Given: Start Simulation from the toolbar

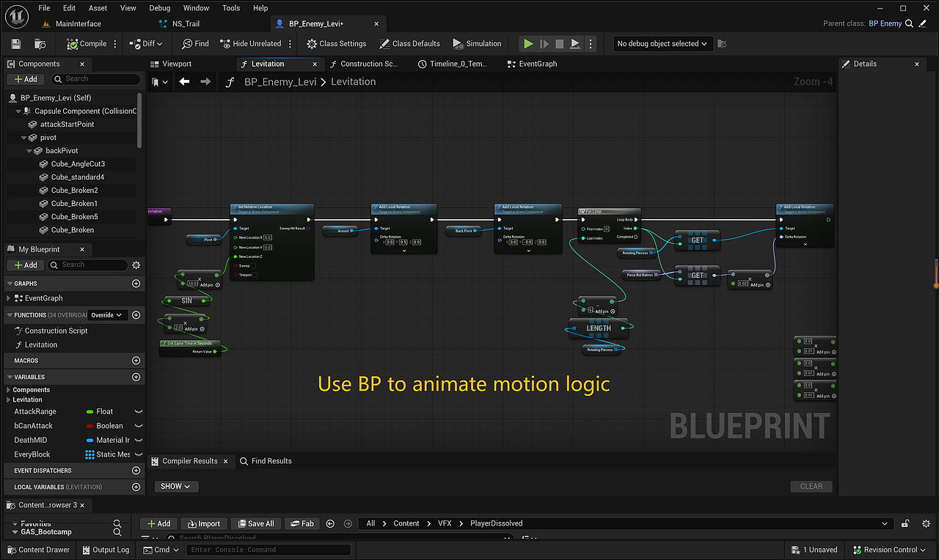Looking at the screenshot, I should point(477,44).
